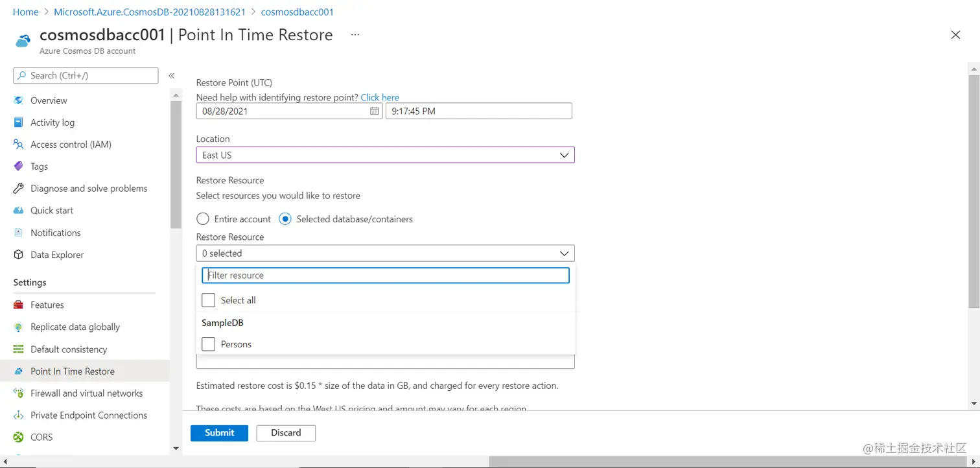Click the main pane scroll down arrow
980x468 pixels.
[x=974, y=404]
